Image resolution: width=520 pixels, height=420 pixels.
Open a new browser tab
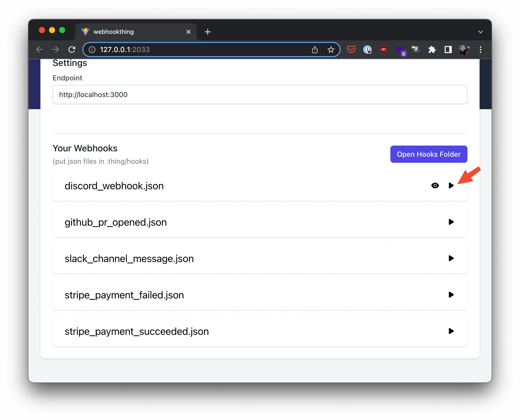click(x=207, y=32)
